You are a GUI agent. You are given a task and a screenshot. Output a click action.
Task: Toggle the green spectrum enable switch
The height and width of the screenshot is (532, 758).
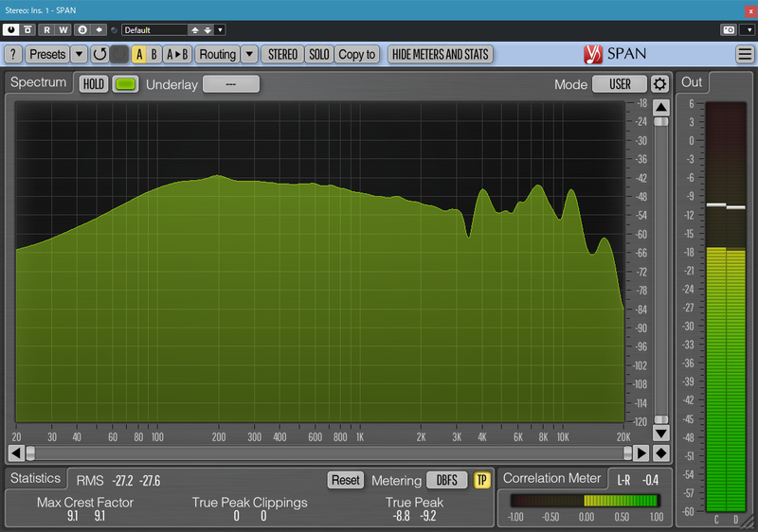(125, 84)
